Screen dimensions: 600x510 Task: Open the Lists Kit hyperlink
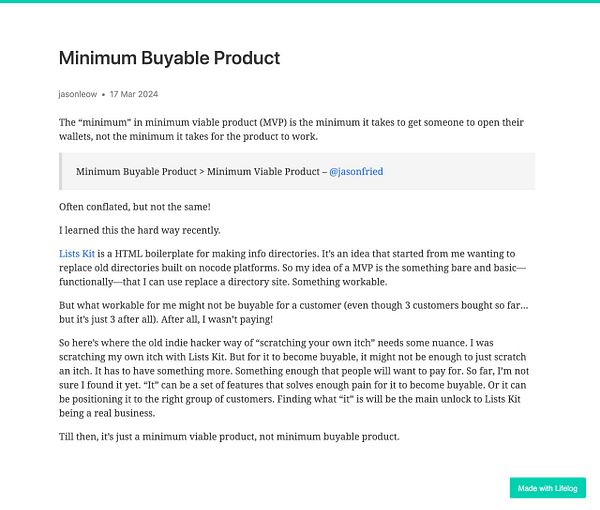78,254
